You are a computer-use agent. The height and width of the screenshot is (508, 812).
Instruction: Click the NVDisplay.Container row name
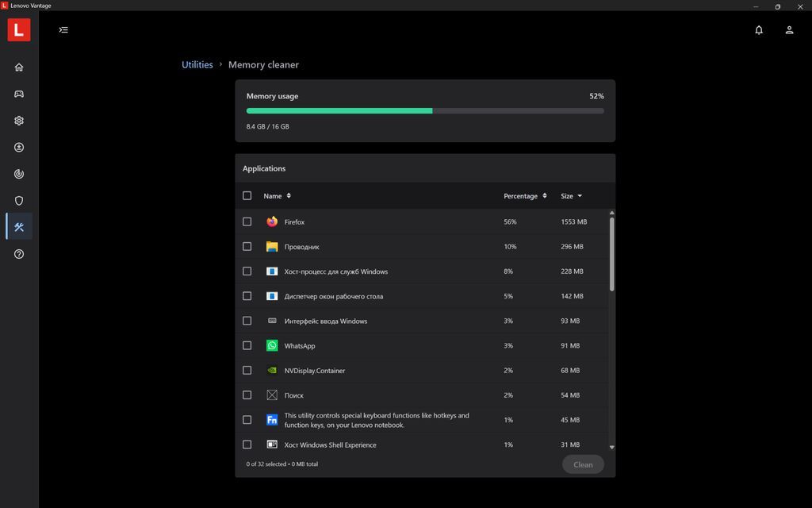click(314, 371)
